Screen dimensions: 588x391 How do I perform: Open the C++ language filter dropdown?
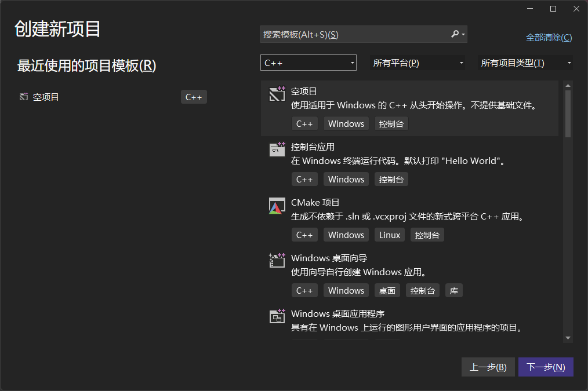tap(308, 63)
